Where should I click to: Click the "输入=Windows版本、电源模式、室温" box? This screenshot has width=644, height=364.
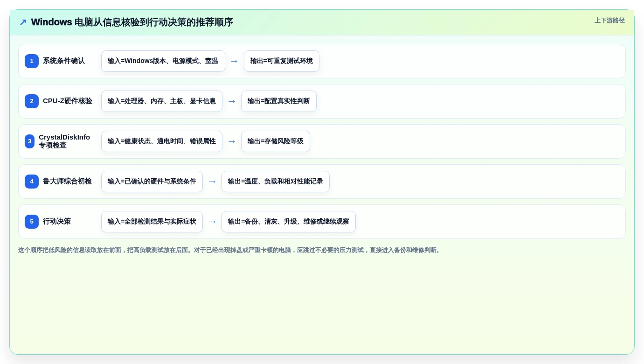click(x=163, y=61)
